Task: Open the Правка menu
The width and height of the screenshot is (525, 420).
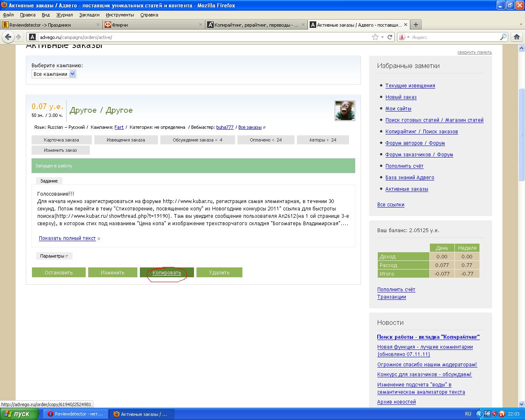Action: (27, 15)
